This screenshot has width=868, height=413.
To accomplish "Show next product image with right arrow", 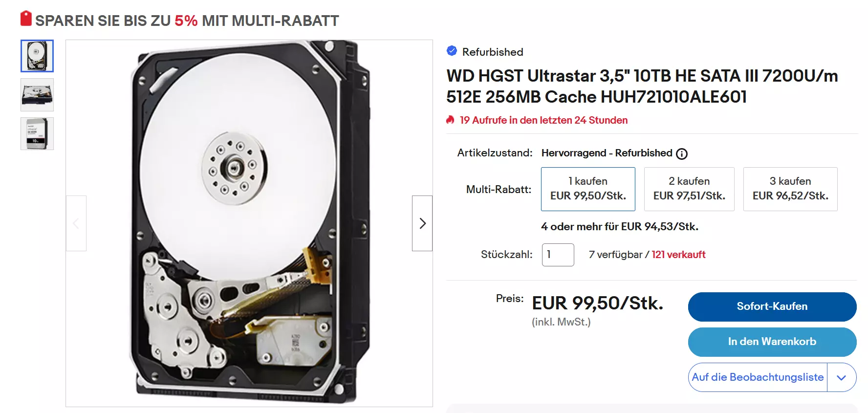I will tap(422, 223).
